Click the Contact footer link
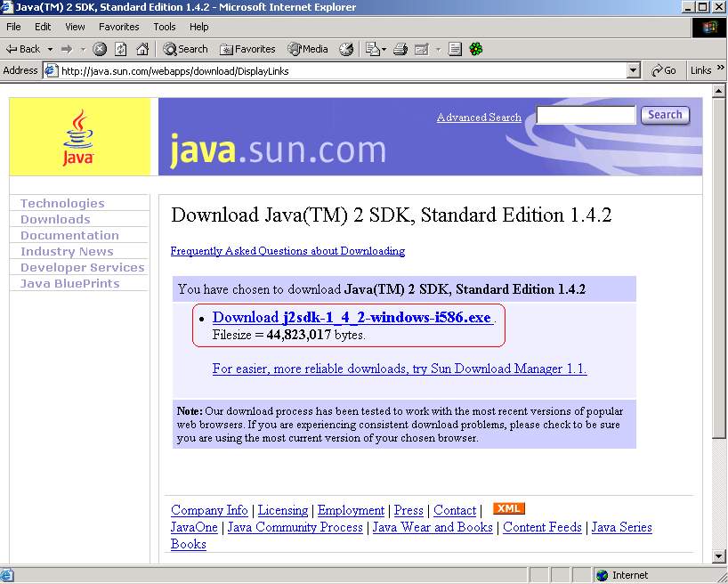This screenshot has width=728, height=584. [x=455, y=510]
